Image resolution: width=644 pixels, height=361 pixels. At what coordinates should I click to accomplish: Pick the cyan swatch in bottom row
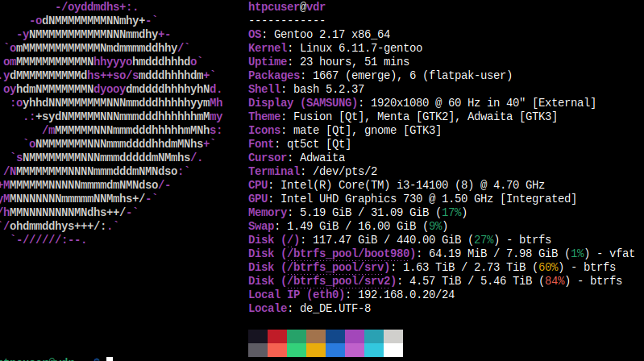[374, 350]
